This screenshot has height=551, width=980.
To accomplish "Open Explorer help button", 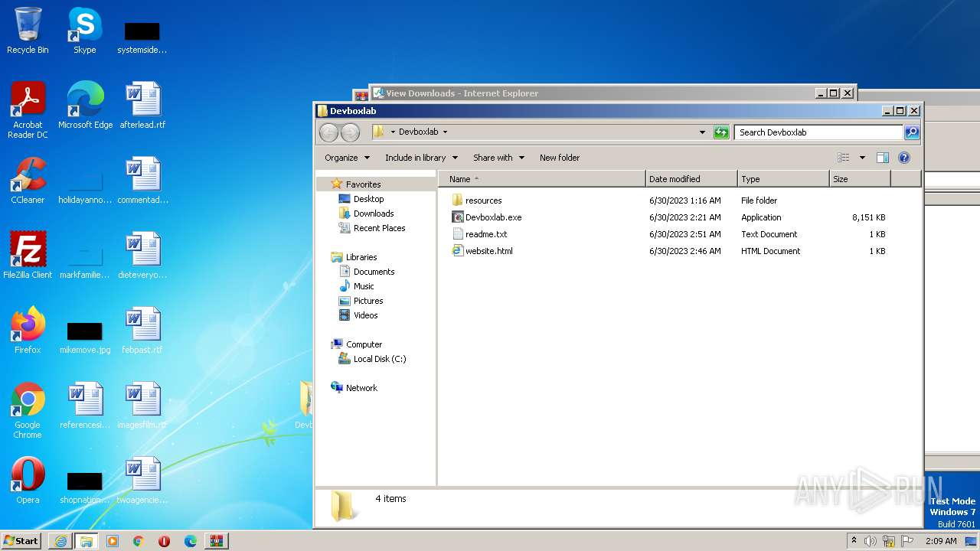I will click(903, 158).
